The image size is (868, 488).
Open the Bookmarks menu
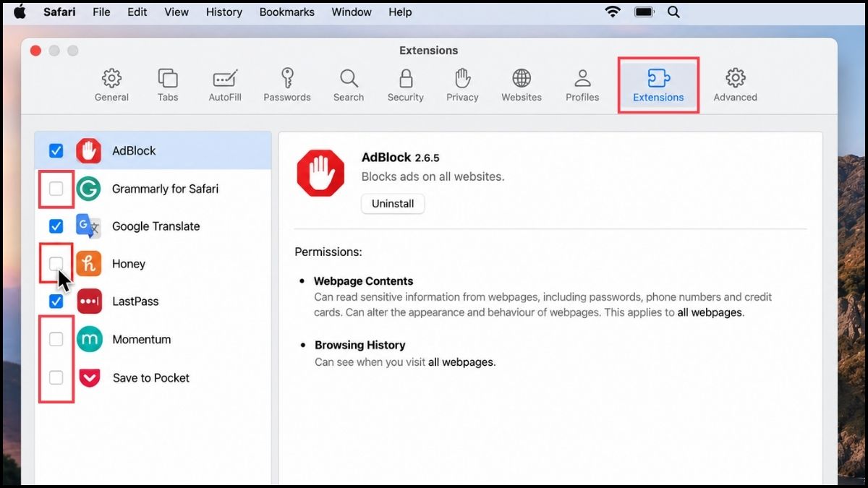(287, 12)
